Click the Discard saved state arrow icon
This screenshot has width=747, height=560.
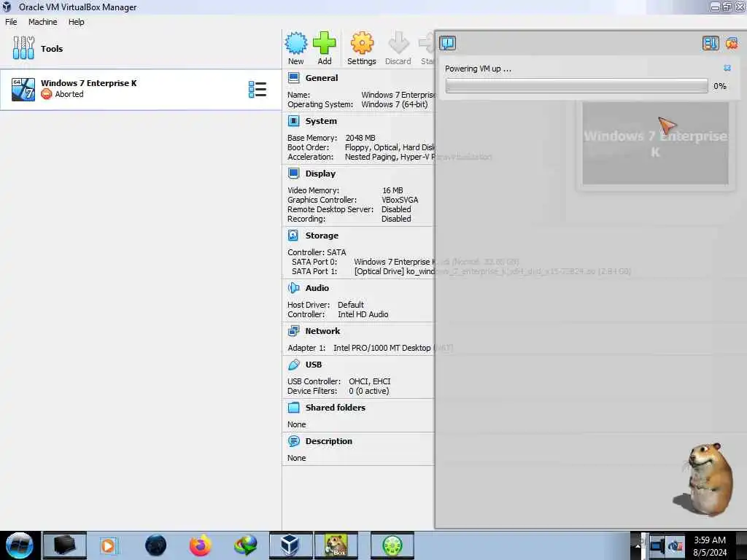(398, 43)
